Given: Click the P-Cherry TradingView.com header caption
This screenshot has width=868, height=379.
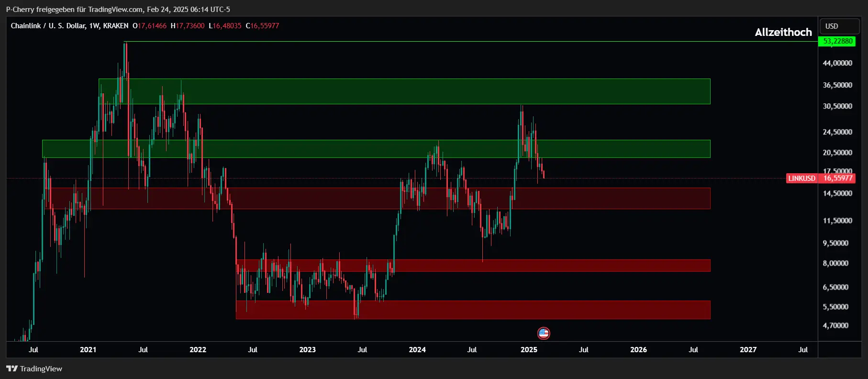Looking at the screenshot, I should (x=118, y=9).
